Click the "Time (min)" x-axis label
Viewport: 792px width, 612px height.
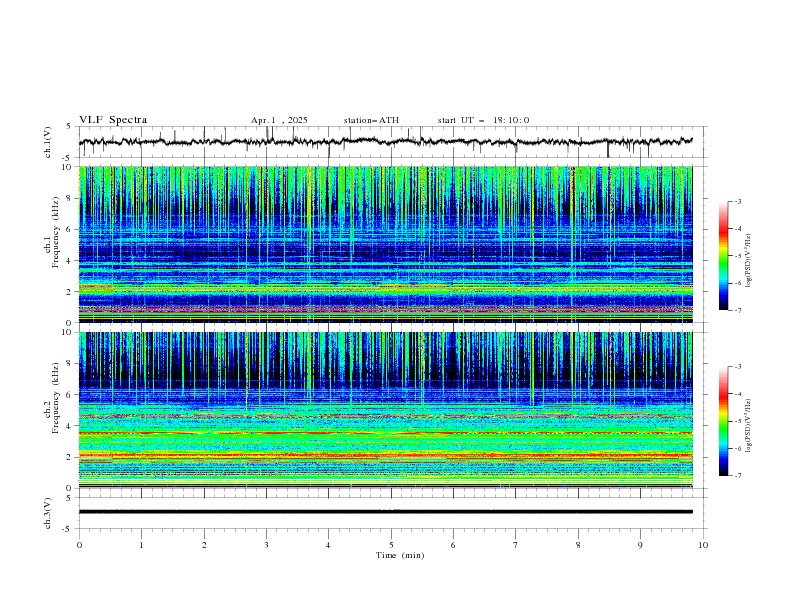click(x=400, y=555)
